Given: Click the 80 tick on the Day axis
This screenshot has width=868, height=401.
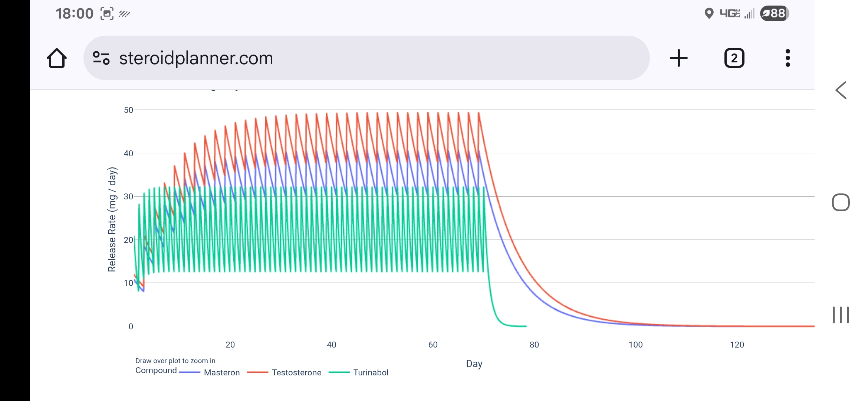Looking at the screenshot, I should 534,345.
